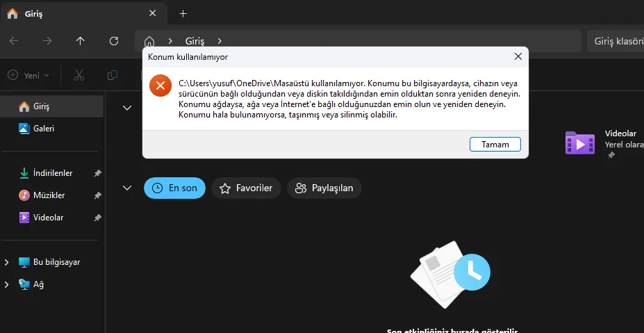Click the home icon in address bar

coord(149,41)
